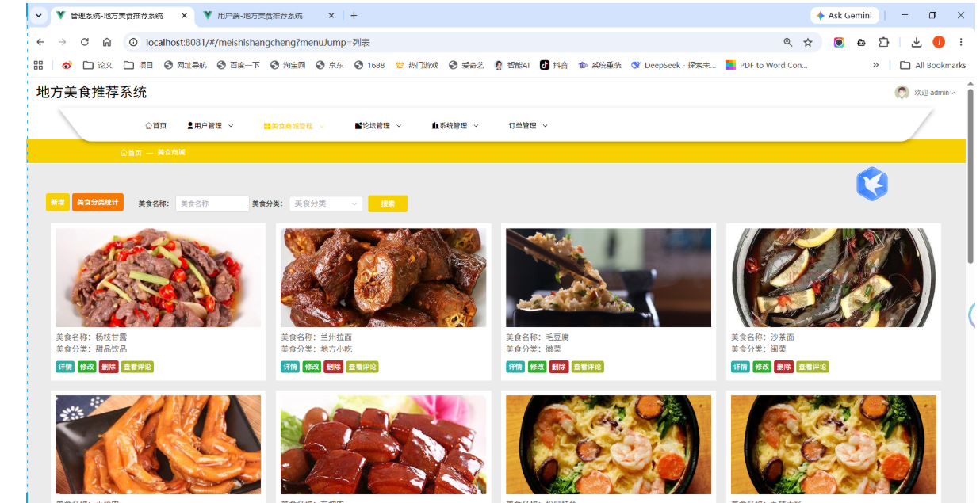980x503 pixels.
Task: Click 删除 for 毛豆腐
Action: coord(559,367)
